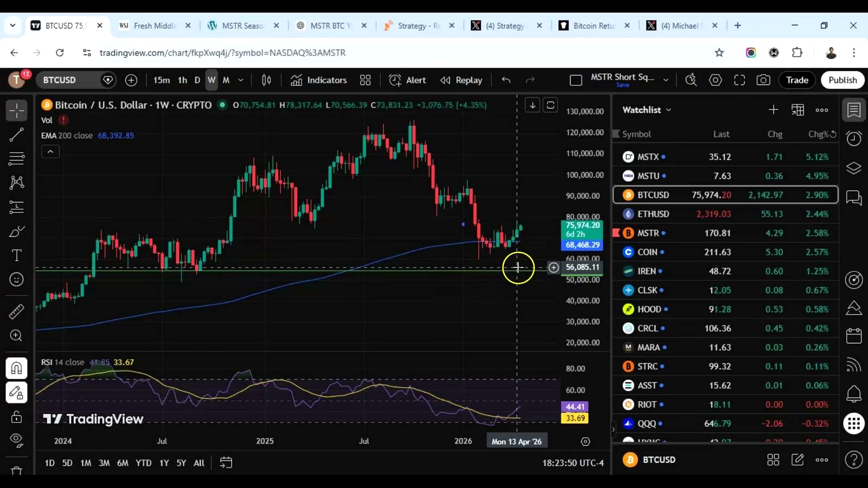The image size is (868, 488).
Task: Select ETHUSD row in watchlist
Action: point(725,214)
